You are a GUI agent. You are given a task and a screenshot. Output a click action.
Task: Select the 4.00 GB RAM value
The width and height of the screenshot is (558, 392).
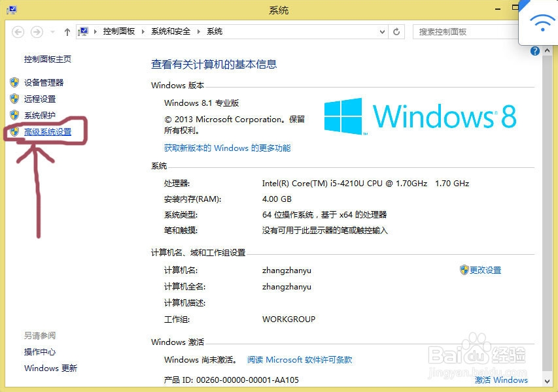(x=277, y=199)
